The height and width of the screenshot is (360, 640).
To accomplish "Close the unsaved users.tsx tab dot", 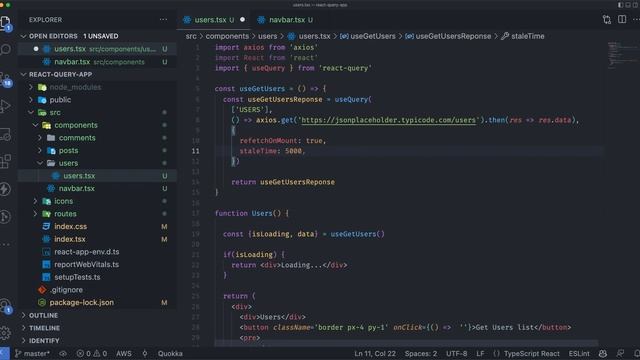I will click(x=242, y=20).
